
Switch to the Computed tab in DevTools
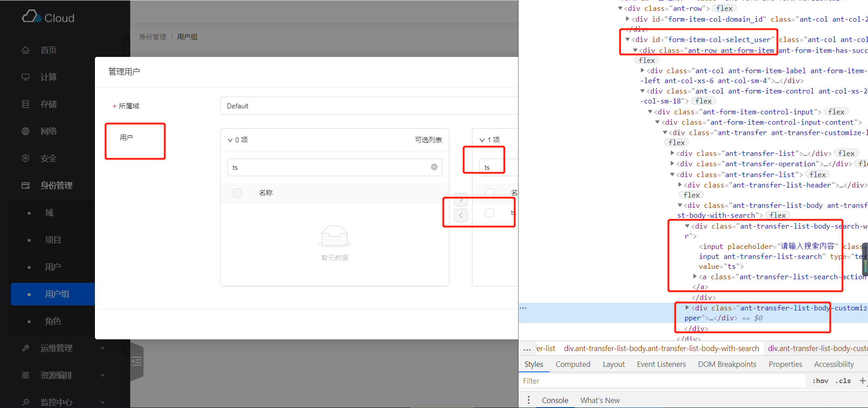pos(573,364)
